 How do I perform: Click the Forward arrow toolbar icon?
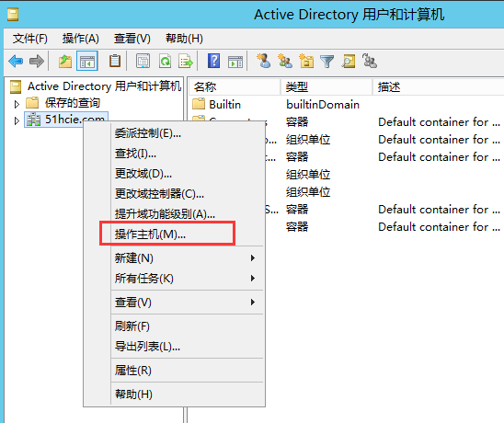(x=36, y=61)
